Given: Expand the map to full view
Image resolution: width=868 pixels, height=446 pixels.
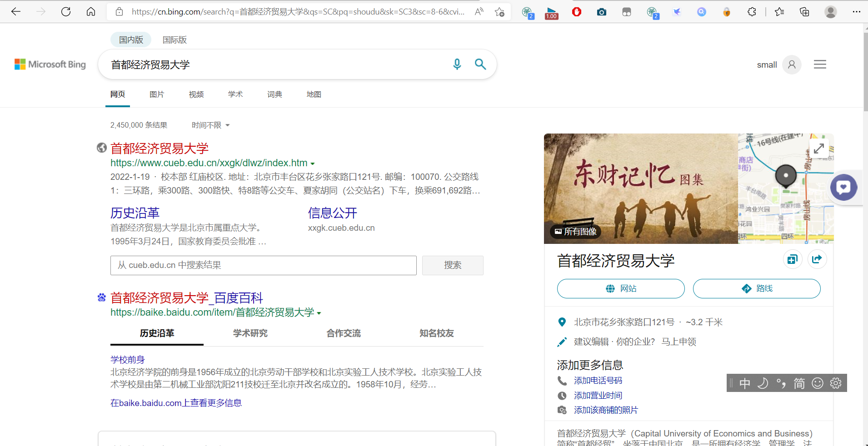Looking at the screenshot, I should click(819, 149).
